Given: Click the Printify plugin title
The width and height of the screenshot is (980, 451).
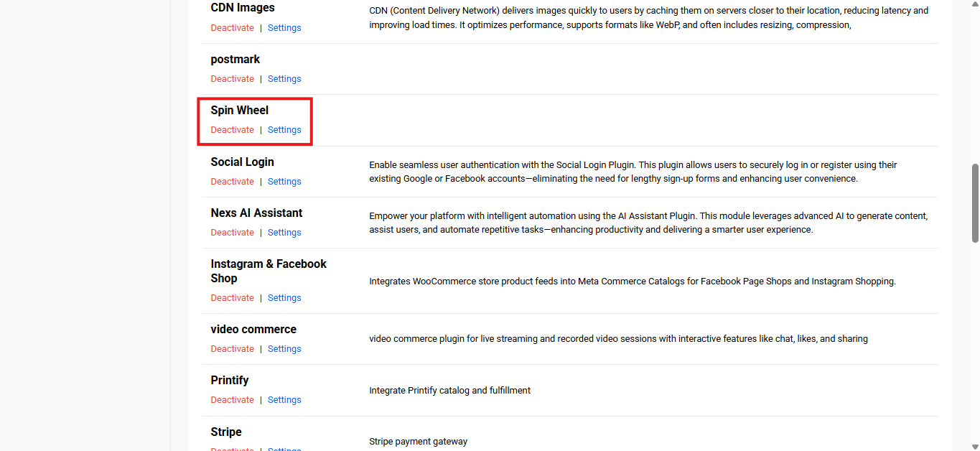Looking at the screenshot, I should click(230, 381).
